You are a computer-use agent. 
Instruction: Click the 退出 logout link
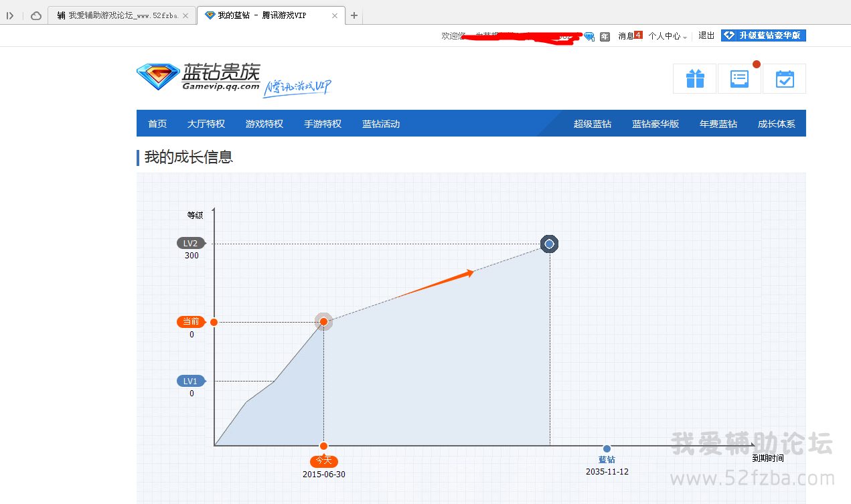pos(706,35)
